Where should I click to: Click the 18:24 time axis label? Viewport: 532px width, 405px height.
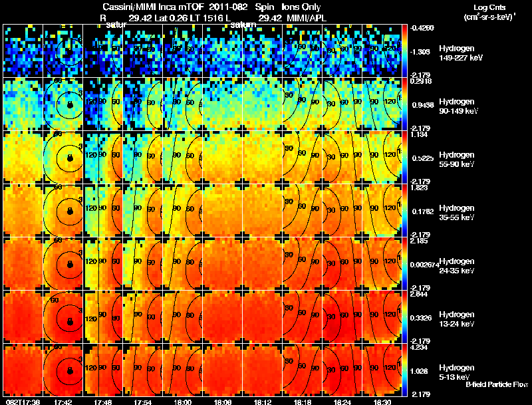click(342, 402)
